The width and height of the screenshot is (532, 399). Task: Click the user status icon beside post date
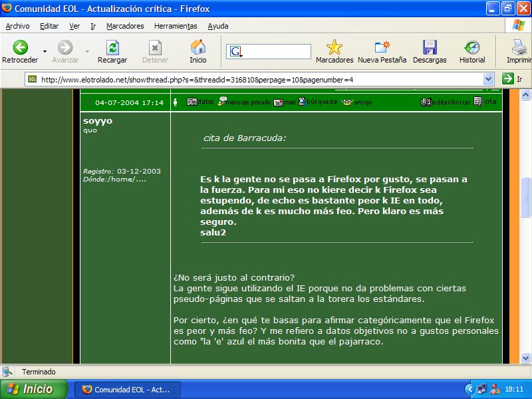[175, 102]
